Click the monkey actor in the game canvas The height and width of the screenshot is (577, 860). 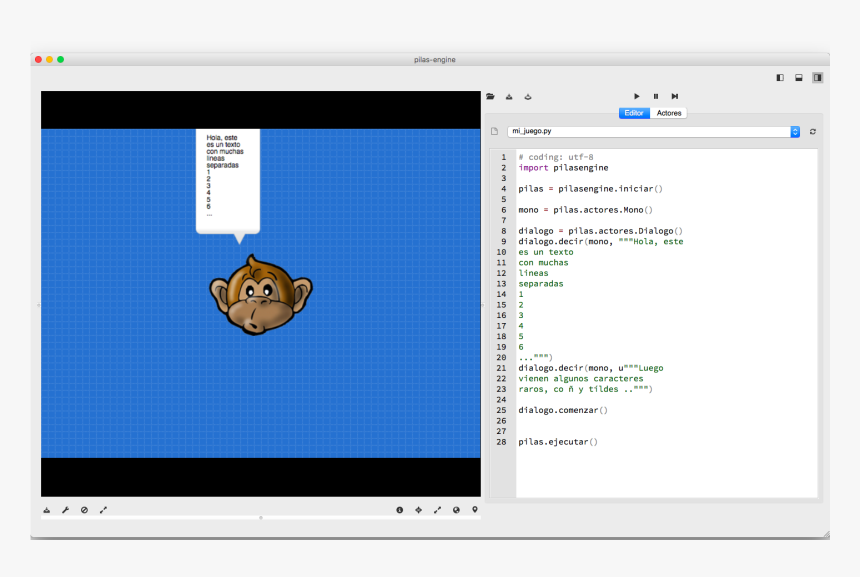coord(260,293)
